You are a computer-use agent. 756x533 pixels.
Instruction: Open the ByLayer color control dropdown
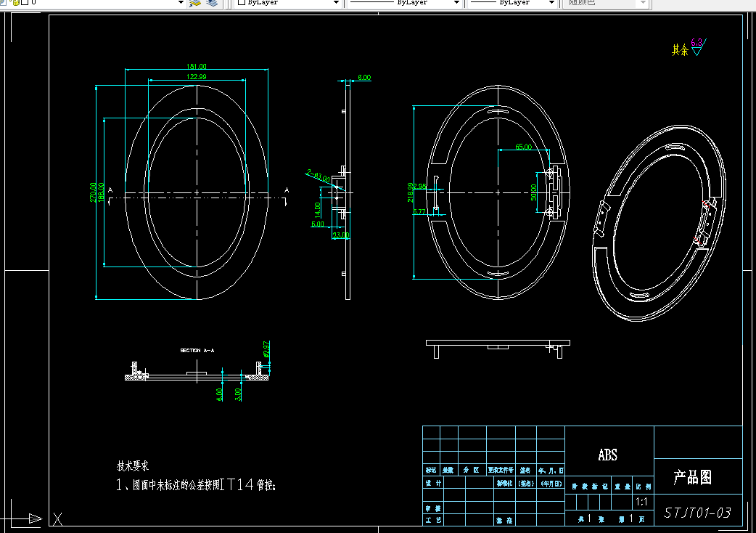click(x=336, y=2)
